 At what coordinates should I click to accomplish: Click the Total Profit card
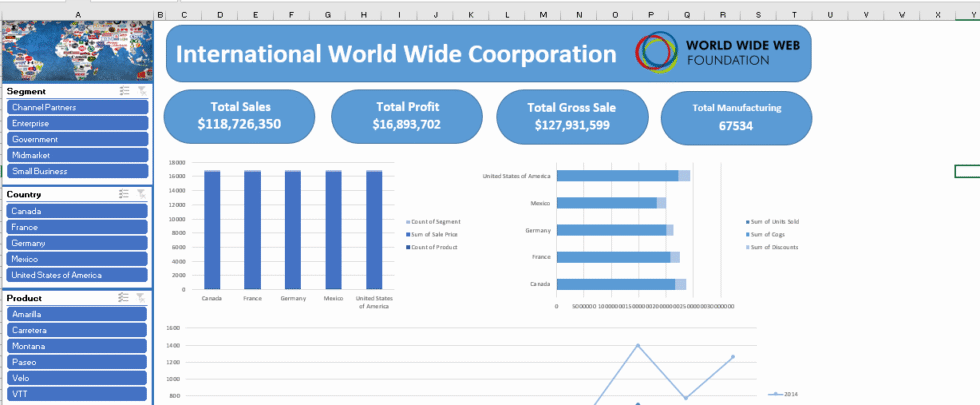coord(406,116)
